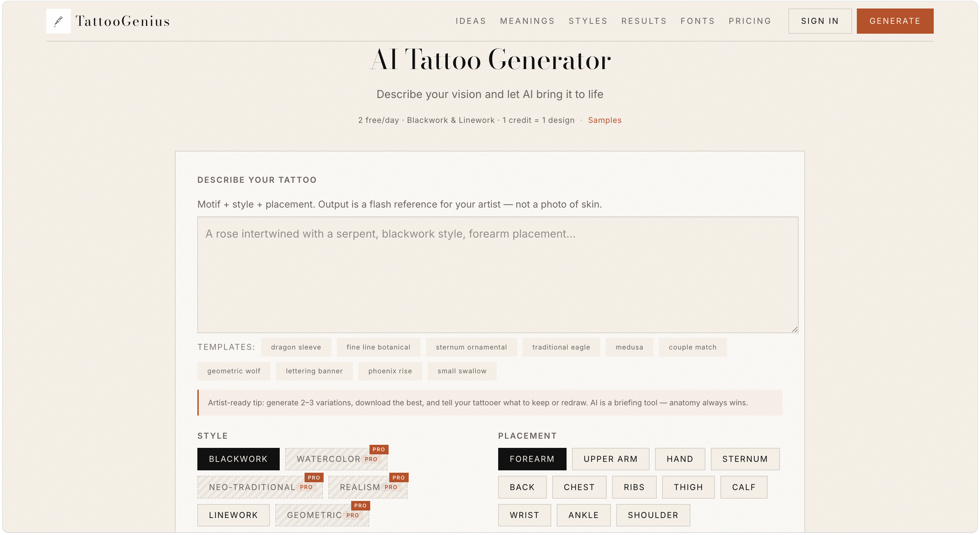This screenshot has width=980, height=535.
Task: Choose Chest placement
Action: coord(579,487)
